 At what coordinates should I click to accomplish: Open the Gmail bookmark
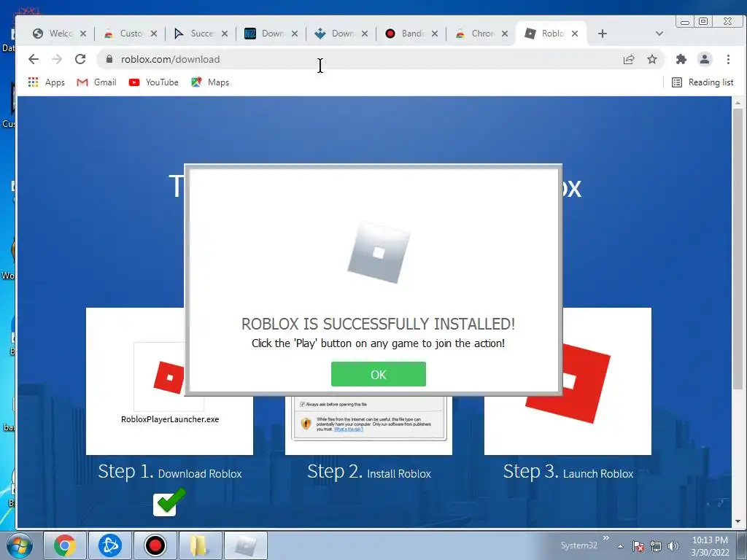[x=97, y=82]
